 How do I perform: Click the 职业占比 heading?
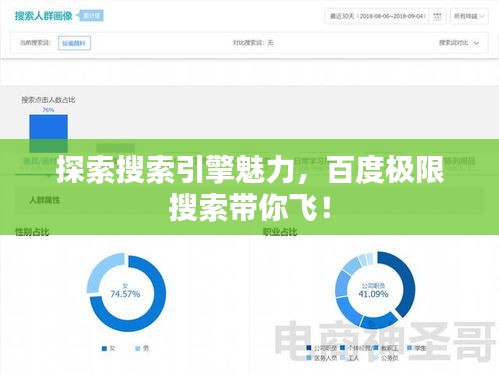click(280, 231)
